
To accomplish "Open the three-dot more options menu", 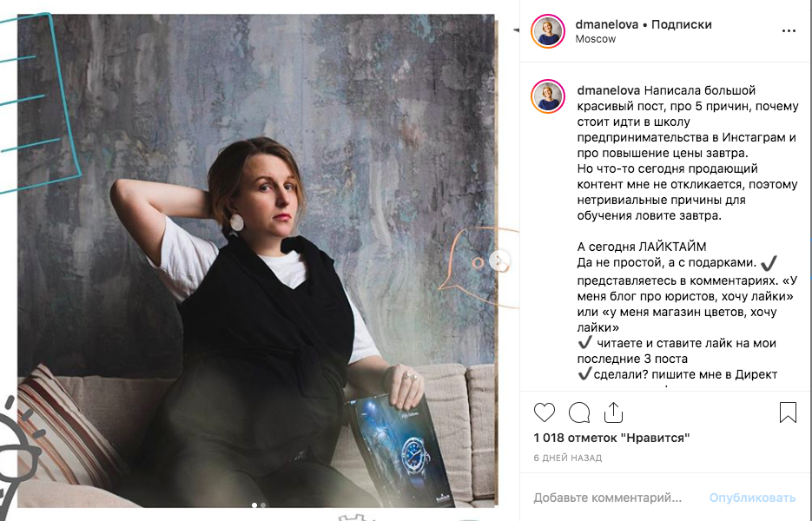I will tap(789, 31).
